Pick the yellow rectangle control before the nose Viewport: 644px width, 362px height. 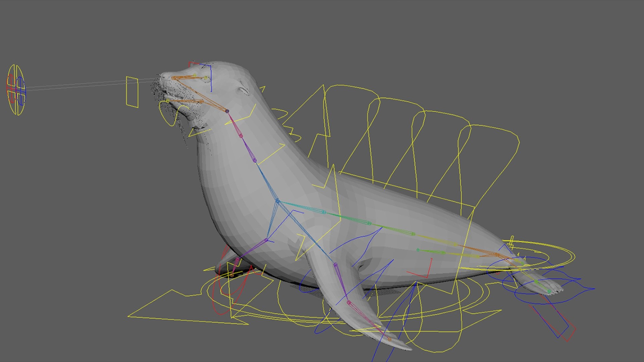132,92
